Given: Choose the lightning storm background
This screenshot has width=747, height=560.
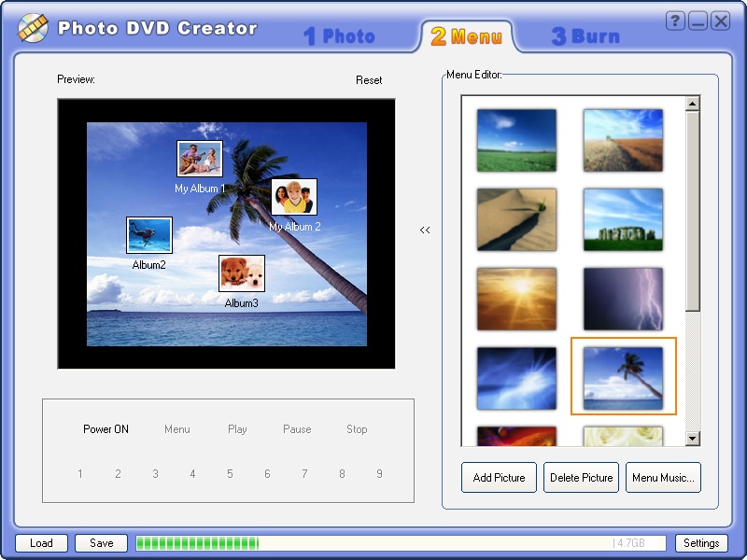Looking at the screenshot, I should pyautogui.click(x=623, y=299).
